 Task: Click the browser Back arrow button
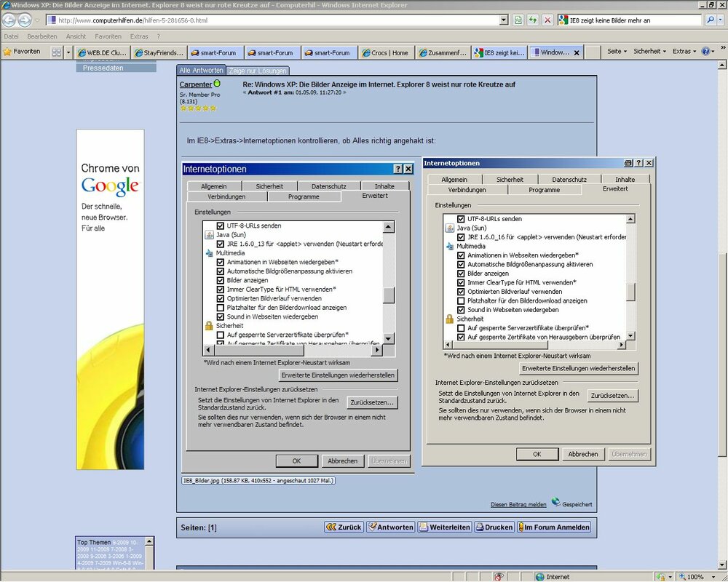pyautogui.click(x=9, y=20)
